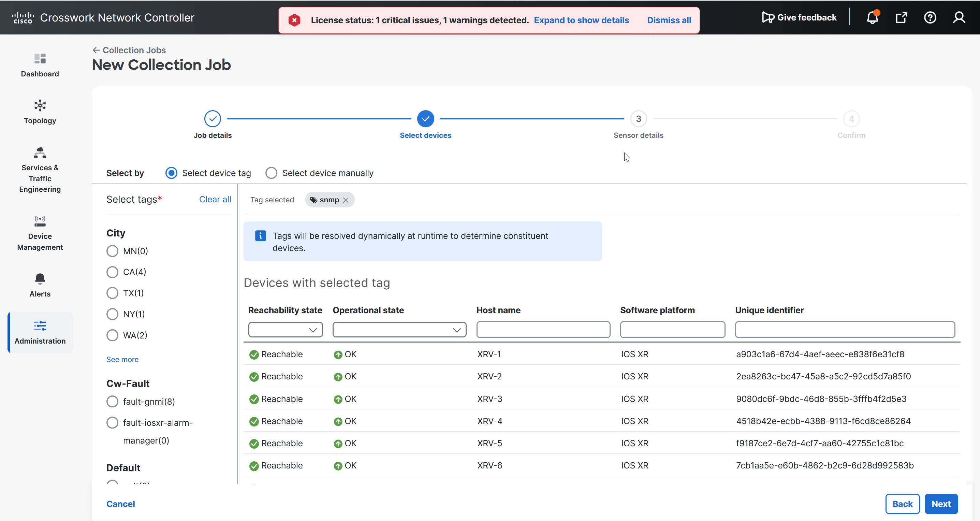The height and width of the screenshot is (521, 980).
Task: Remove the snmp tag chip
Action: pos(346,200)
